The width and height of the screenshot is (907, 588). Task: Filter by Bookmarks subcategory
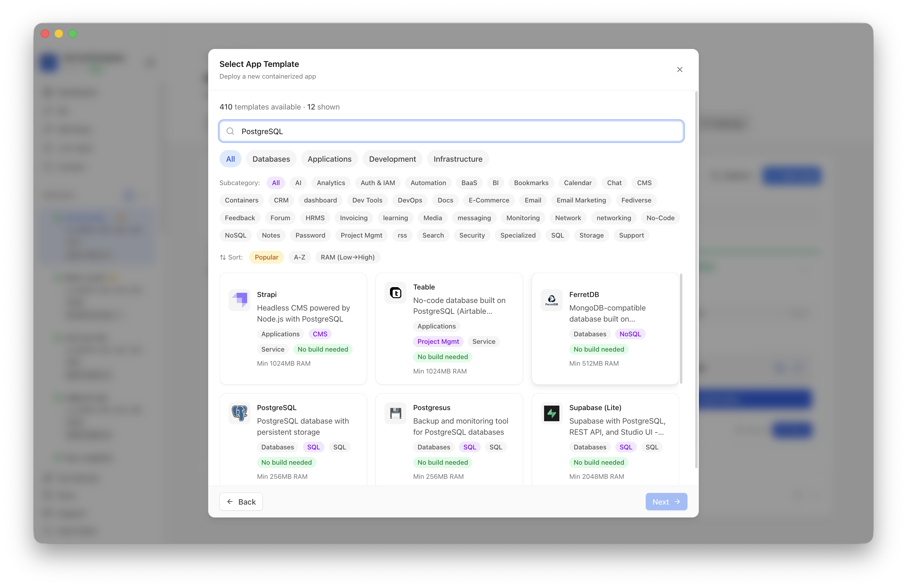(531, 182)
